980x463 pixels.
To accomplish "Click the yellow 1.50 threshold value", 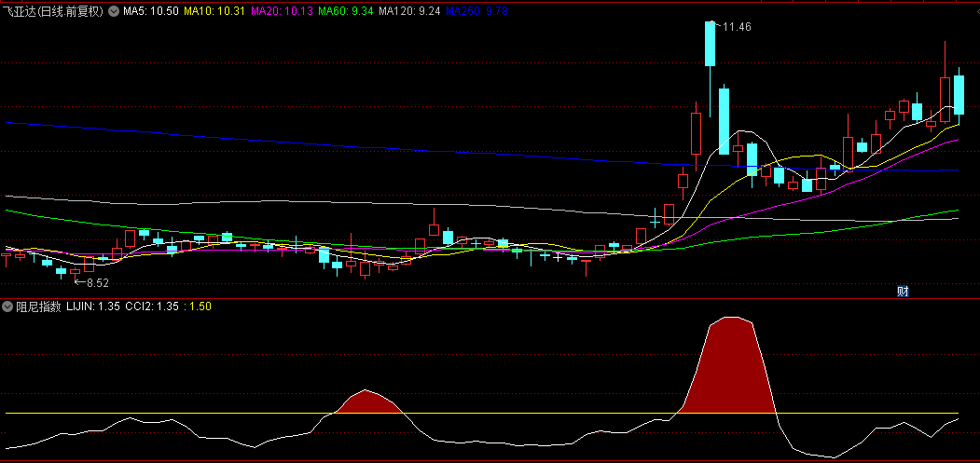I will tap(198, 306).
